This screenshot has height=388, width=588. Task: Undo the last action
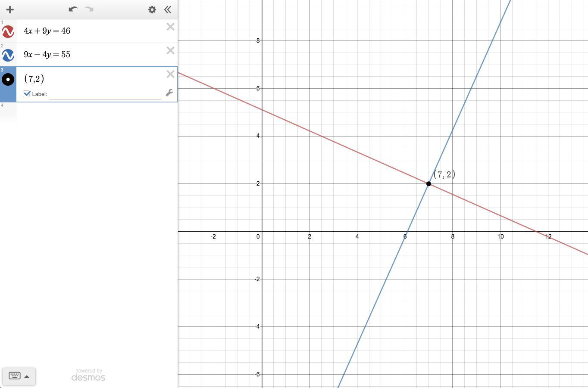coord(73,9)
